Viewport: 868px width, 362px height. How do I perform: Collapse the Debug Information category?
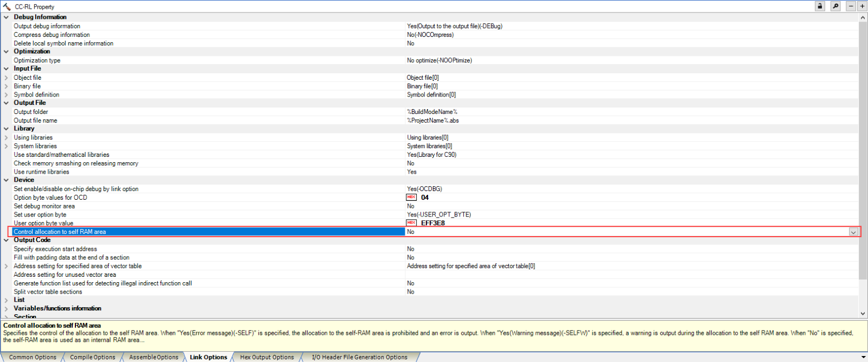click(6, 17)
